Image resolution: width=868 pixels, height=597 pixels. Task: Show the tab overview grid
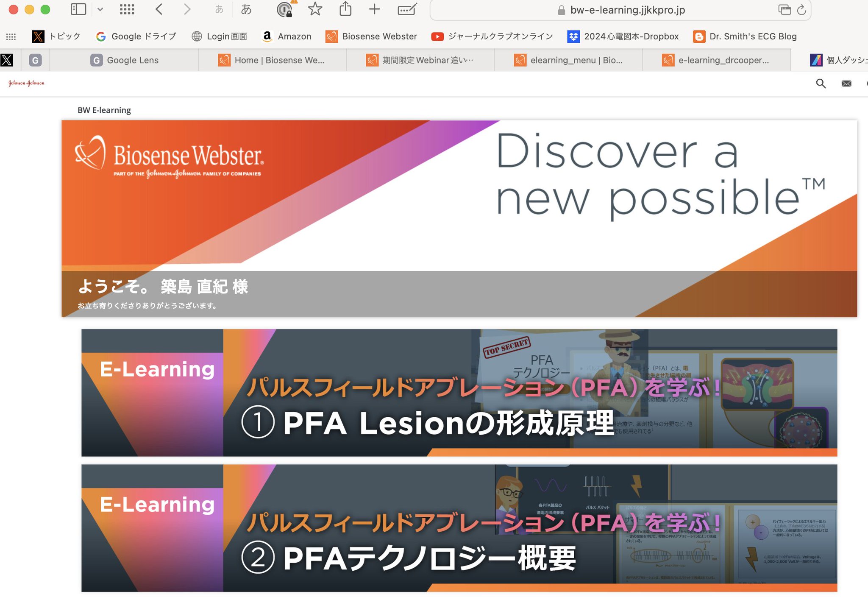pyautogui.click(x=127, y=9)
